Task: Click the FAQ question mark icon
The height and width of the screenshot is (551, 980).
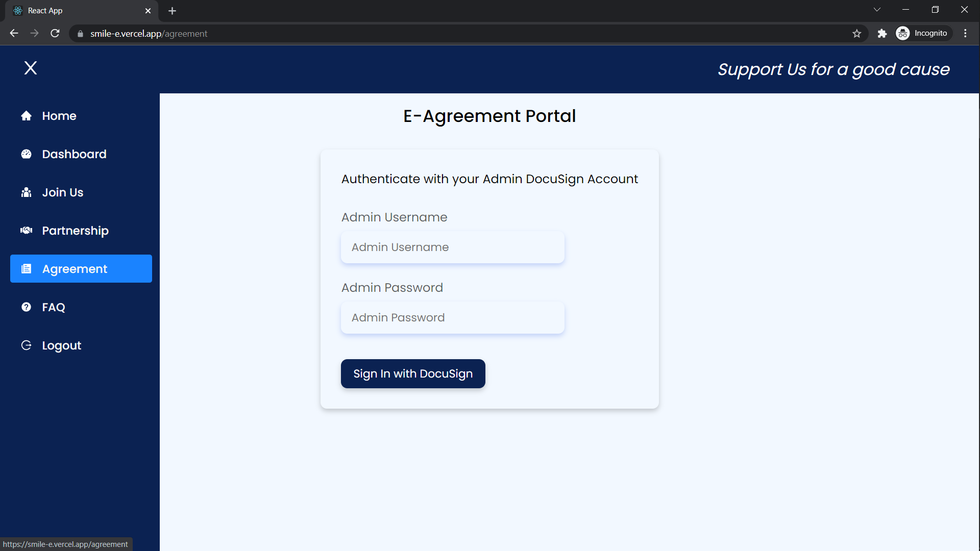Action: [x=26, y=307]
